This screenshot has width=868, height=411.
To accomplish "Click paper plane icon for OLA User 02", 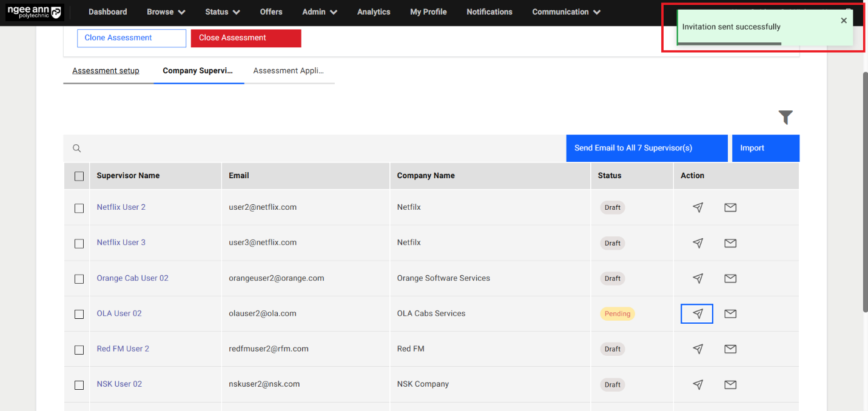I will point(698,313).
